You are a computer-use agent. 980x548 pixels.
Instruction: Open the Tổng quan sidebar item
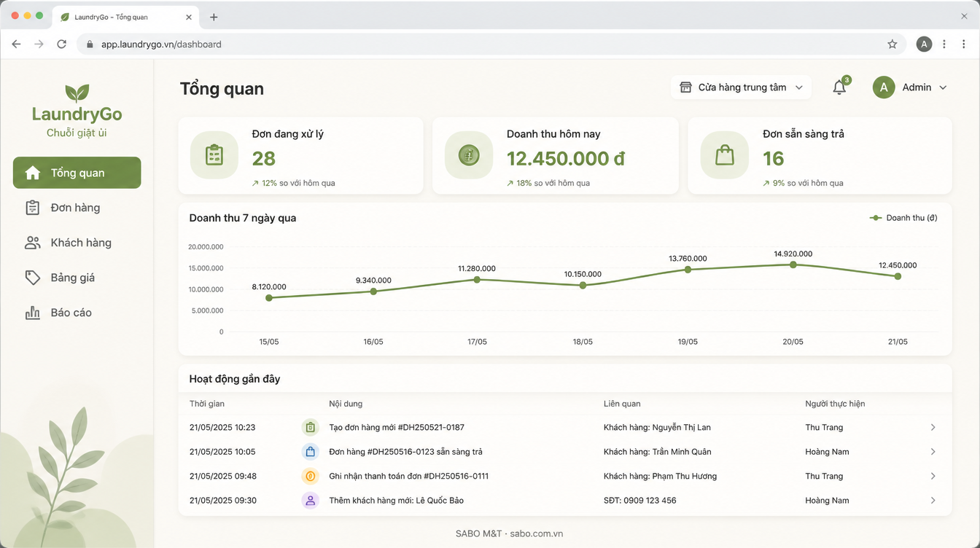[x=77, y=173]
